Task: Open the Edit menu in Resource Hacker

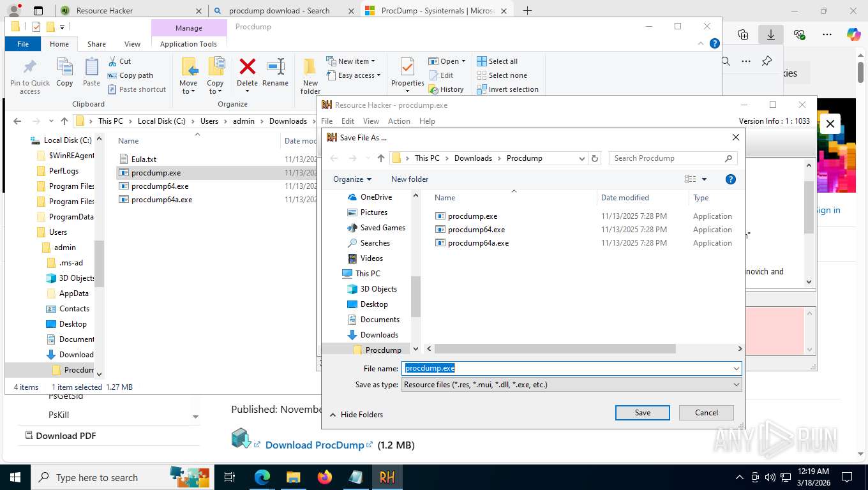Action: pyautogui.click(x=348, y=121)
